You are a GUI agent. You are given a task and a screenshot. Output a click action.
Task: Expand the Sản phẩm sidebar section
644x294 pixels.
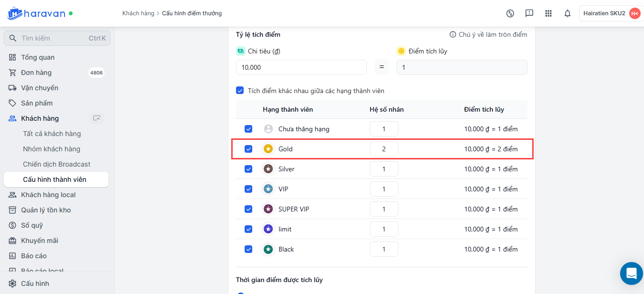point(37,103)
